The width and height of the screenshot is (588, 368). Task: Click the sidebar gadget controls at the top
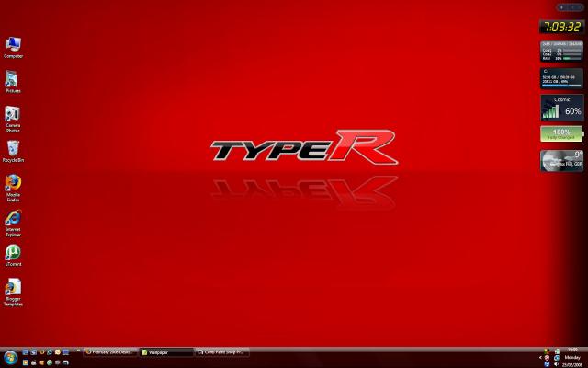tap(570, 7)
